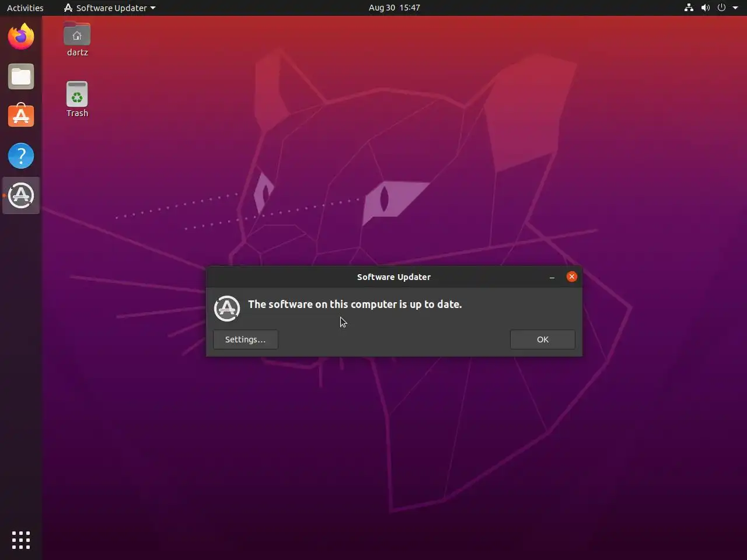Image resolution: width=747 pixels, height=560 pixels.
Task: Click the Software Updater logo in the dialog
Action: pyautogui.click(x=227, y=308)
